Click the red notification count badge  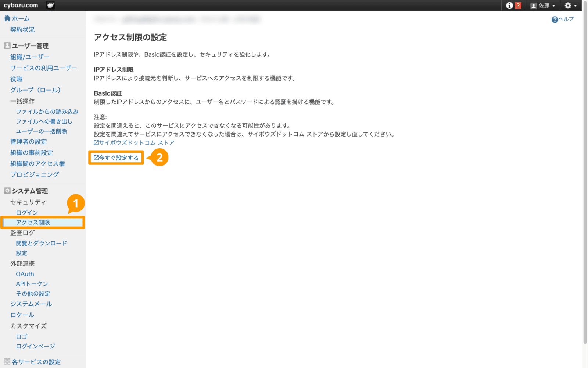coord(518,6)
